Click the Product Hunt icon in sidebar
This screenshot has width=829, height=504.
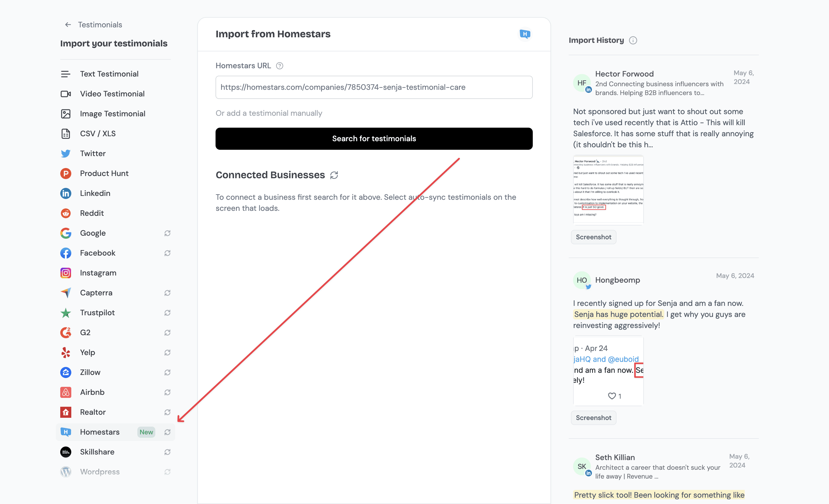pyautogui.click(x=66, y=173)
